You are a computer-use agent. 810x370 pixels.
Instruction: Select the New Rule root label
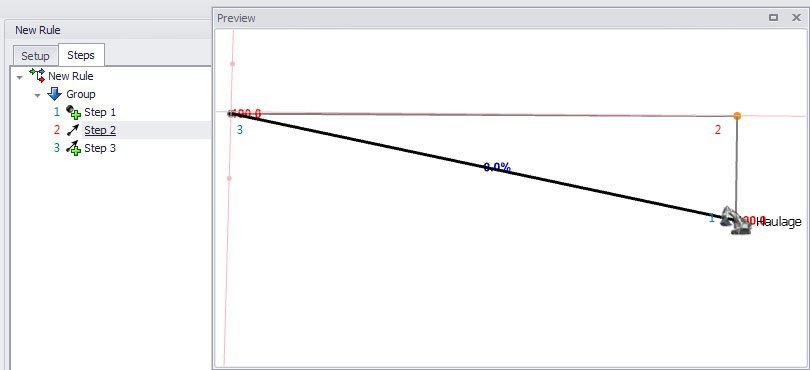[x=71, y=76]
